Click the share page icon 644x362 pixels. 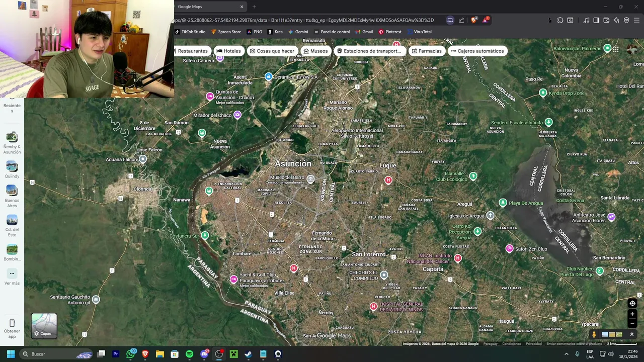coord(461,20)
